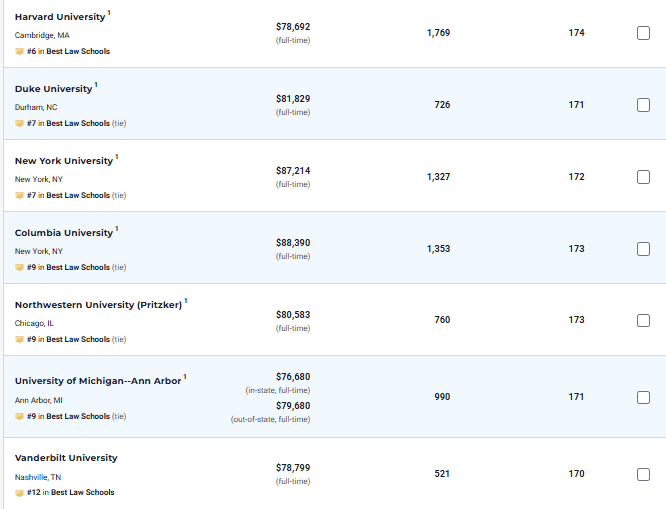Click the Columbia University name link
The height and width of the screenshot is (509, 666).
pyautogui.click(x=63, y=233)
